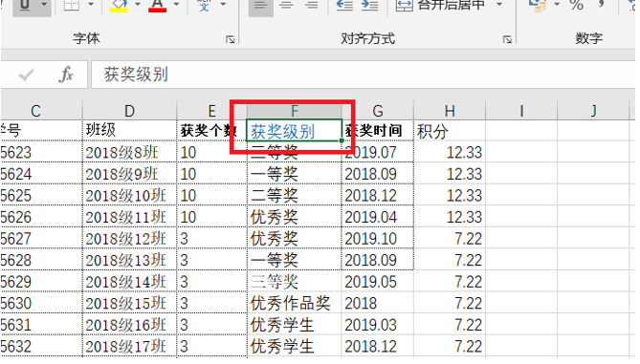640x364 pixels.
Task: Open the Font dialog launcher
Action: pyautogui.click(x=231, y=39)
